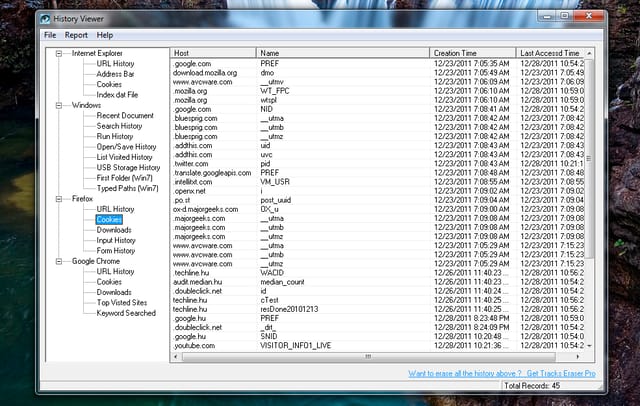Select USB Storage History tree item
Screen dimensions: 640x406
tap(128, 168)
